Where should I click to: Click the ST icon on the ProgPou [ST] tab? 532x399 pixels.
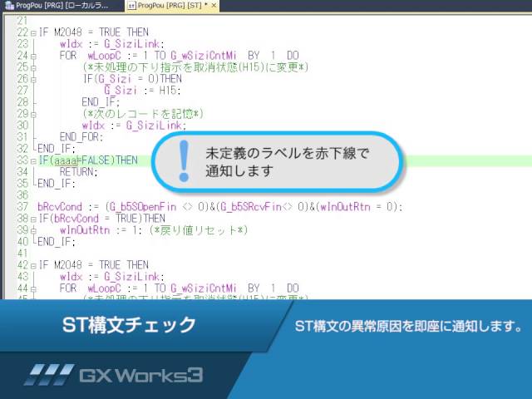pyautogui.click(x=132, y=6)
